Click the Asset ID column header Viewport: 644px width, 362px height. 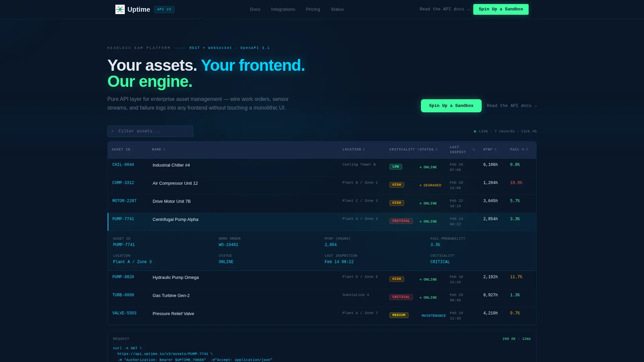coord(121,149)
